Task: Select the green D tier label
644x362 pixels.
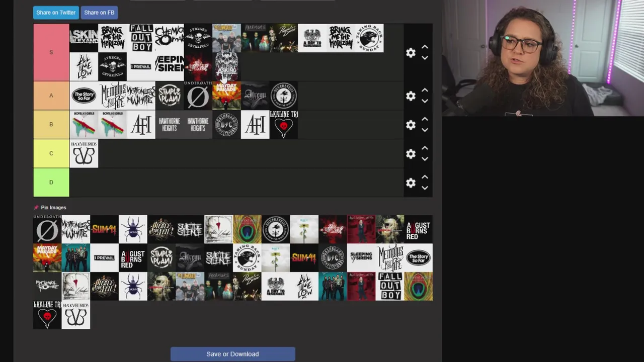Action: (x=51, y=182)
